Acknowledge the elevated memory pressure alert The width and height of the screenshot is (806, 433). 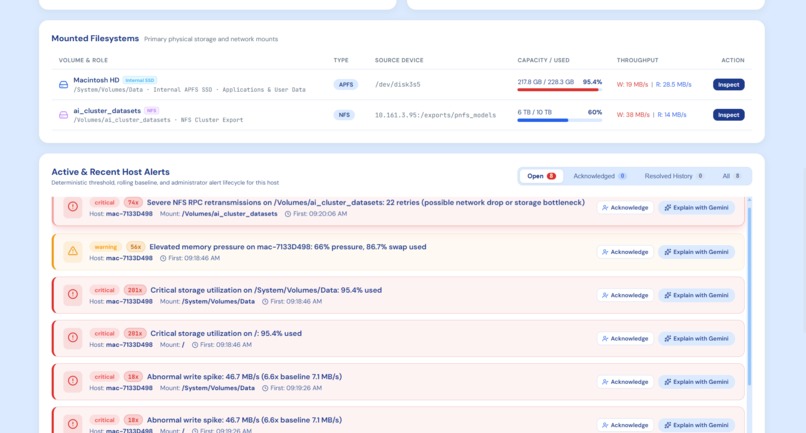625,252
